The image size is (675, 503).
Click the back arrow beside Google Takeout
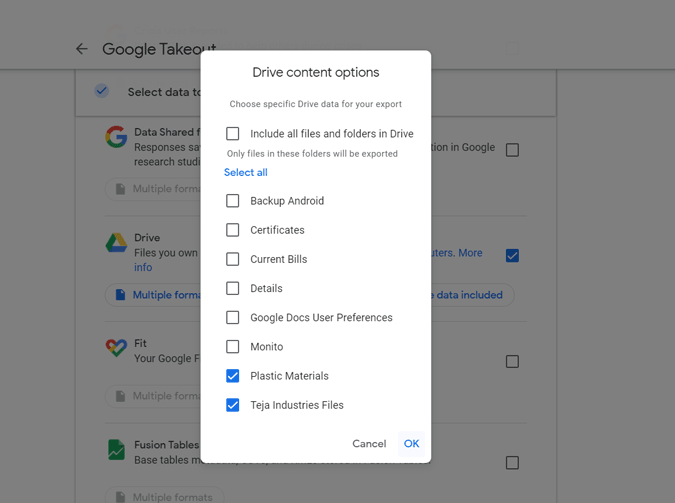pos(82,49)
